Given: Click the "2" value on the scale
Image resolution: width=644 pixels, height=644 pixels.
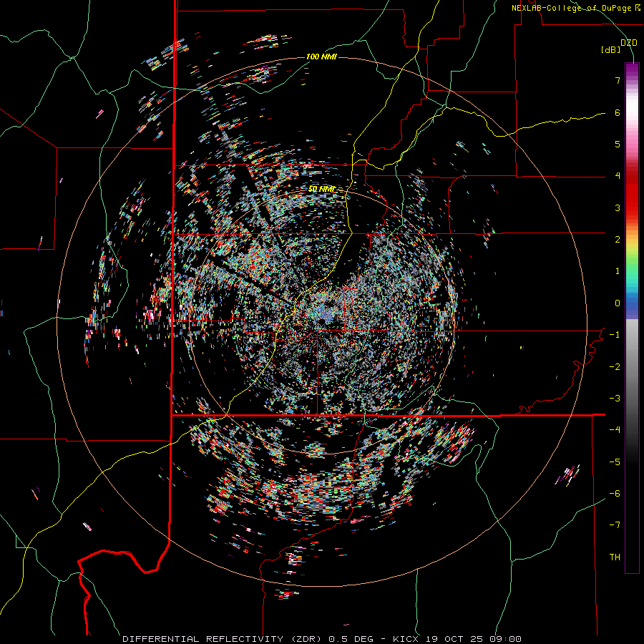Looking at the screenshot, I should pyautogui.click(x=618, y=240).
